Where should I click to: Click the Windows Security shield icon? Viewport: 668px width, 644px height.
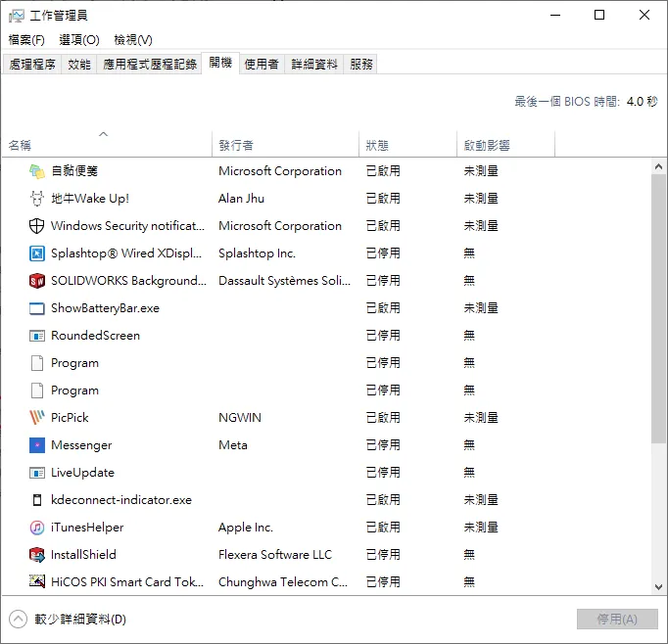37,226
